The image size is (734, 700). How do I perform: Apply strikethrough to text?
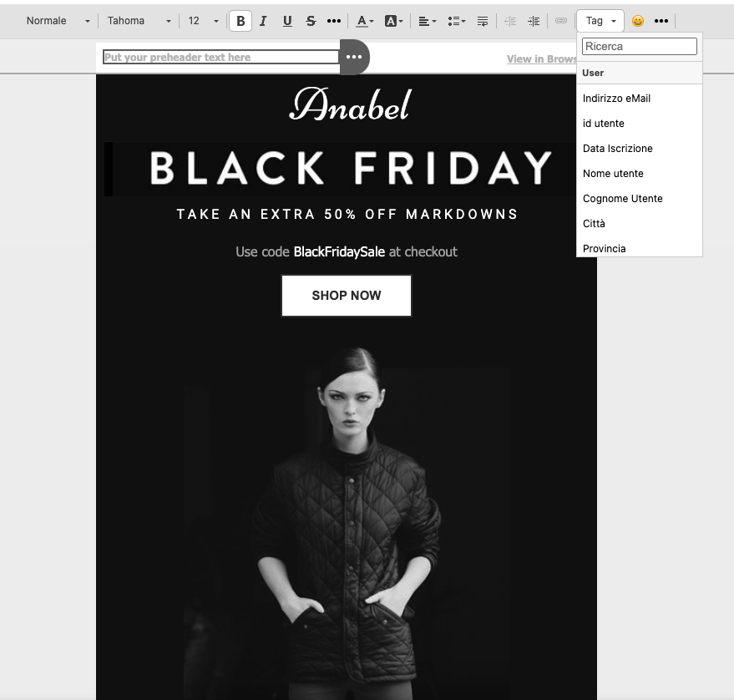[x=311, y=21]
